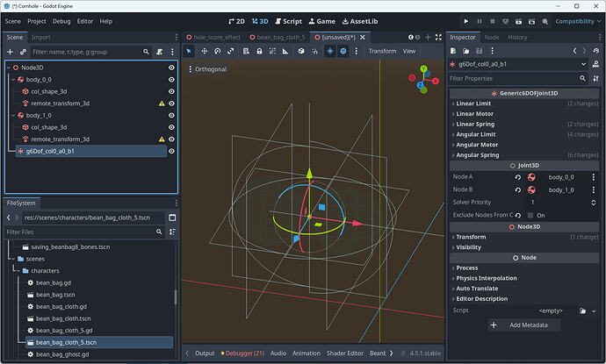Click the Run Project play button
The width and height of the screenshot is (606, 364).
coord(465,20)
